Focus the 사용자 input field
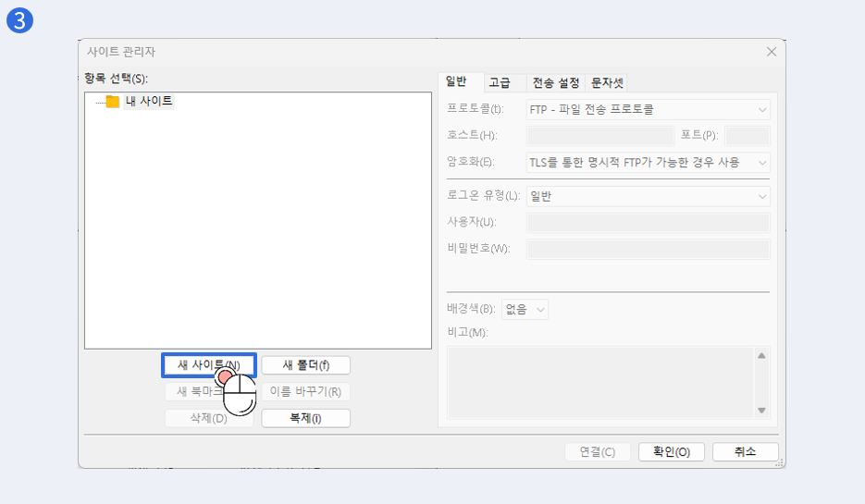The width and height of the screenshot is (865, 504). 649,223
